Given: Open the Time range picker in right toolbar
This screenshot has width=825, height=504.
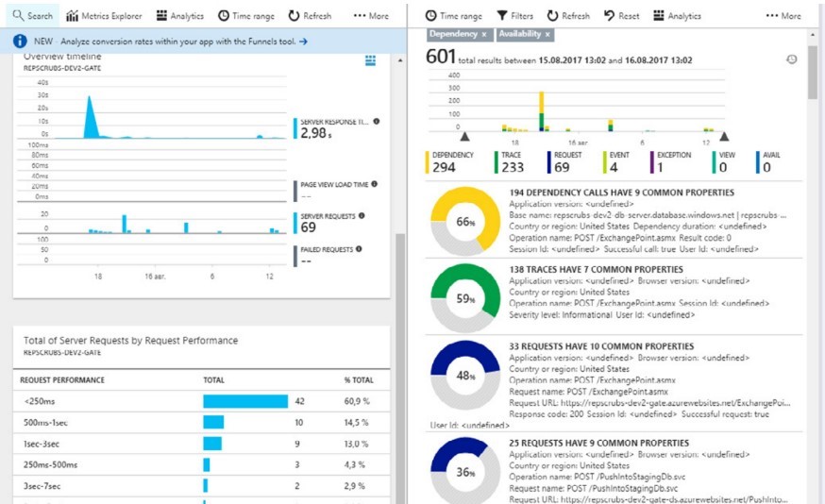Looking at the screenshot, I should (453, 16).
